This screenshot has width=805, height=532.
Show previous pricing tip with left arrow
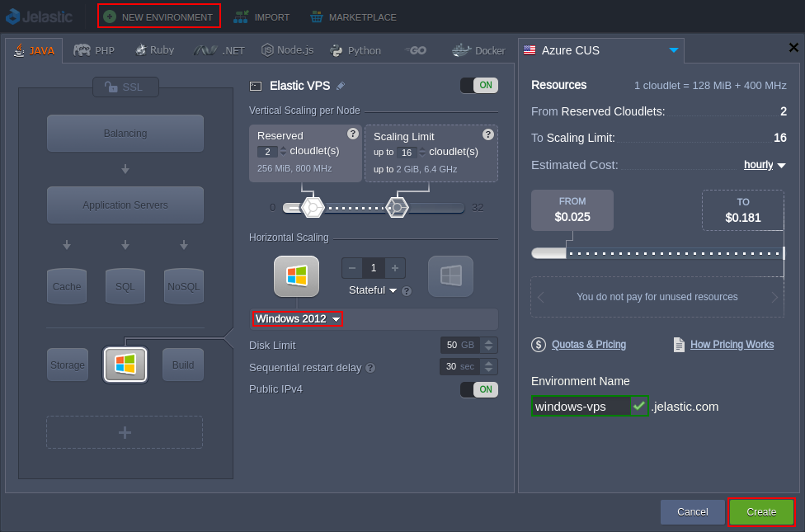coord(540,297)
